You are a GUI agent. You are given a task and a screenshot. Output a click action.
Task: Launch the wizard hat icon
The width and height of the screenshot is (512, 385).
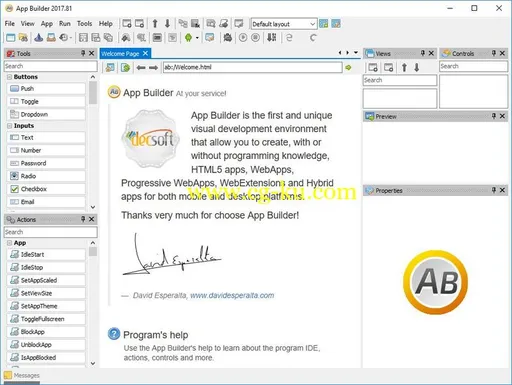(x=38, y=38)
